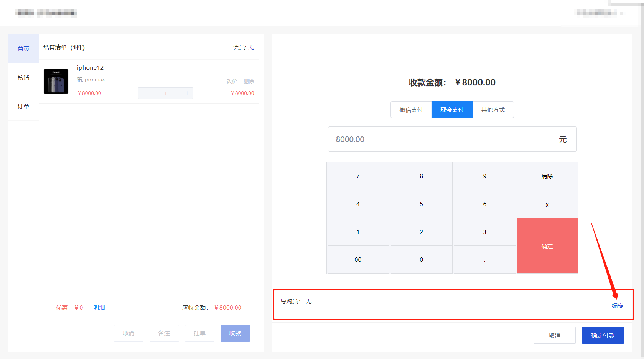Click 改价 to change item price

[232, 81]
